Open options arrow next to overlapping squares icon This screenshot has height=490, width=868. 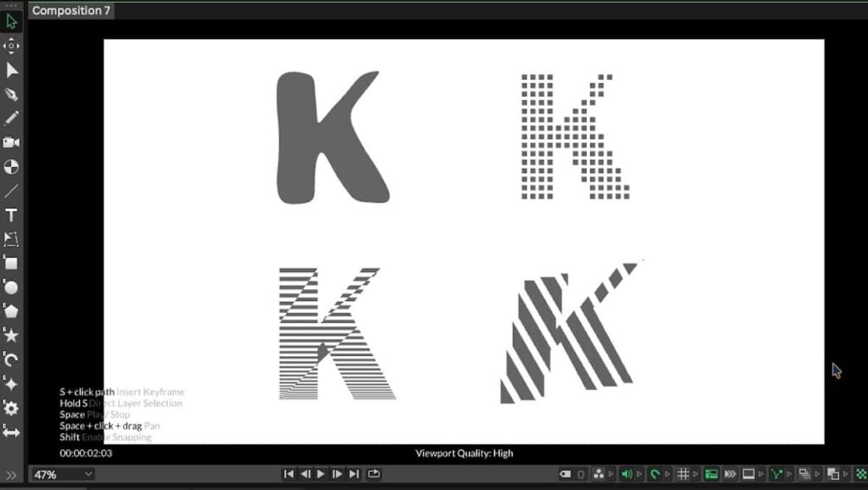pyautogui.click(x=845, y=474)
